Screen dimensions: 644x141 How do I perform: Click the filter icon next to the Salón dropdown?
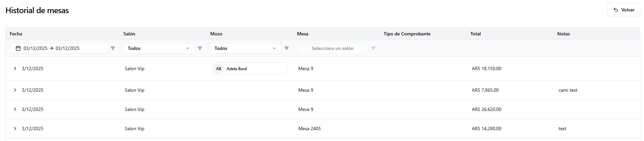click(x=200, y=48)
